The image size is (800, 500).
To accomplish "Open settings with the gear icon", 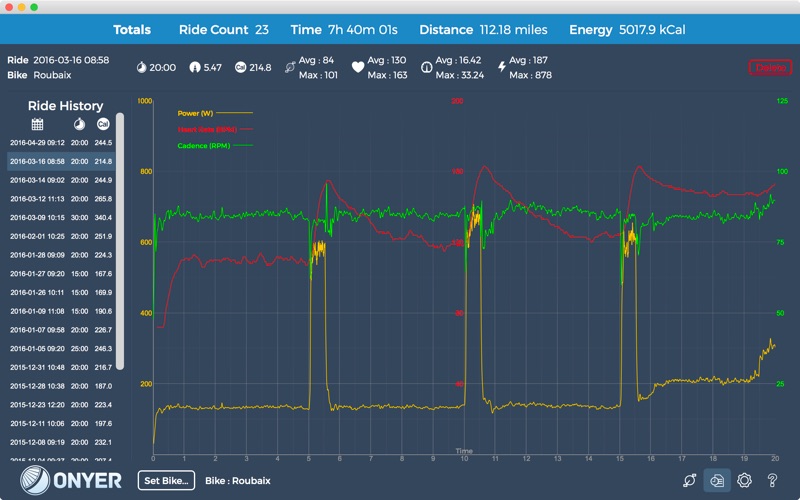I will coord(744,481).
